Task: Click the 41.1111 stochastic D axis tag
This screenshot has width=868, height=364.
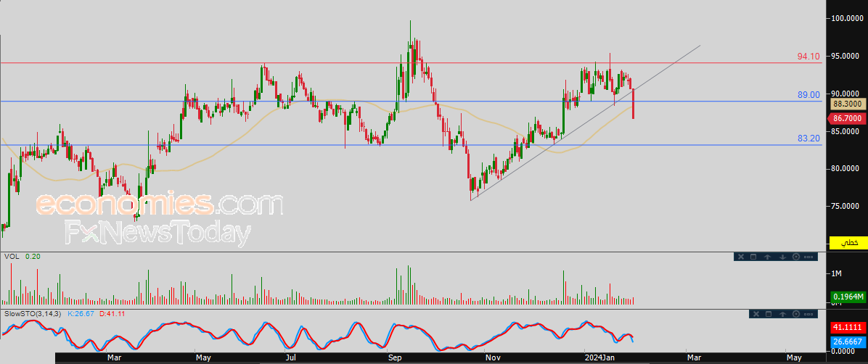Action: tap(848, 328)
